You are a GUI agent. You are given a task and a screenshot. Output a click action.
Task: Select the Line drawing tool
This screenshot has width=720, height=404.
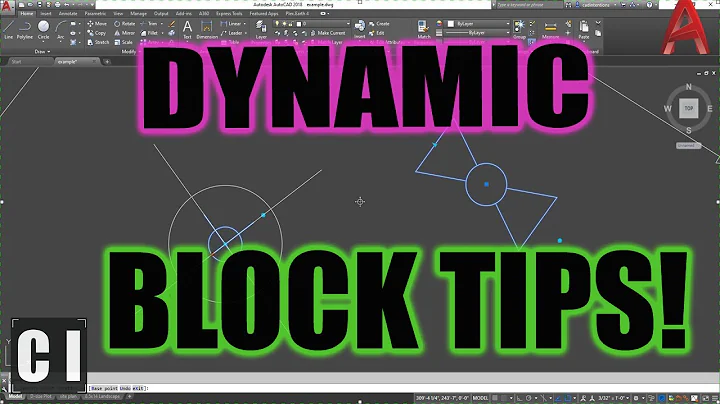pos(8,30)
